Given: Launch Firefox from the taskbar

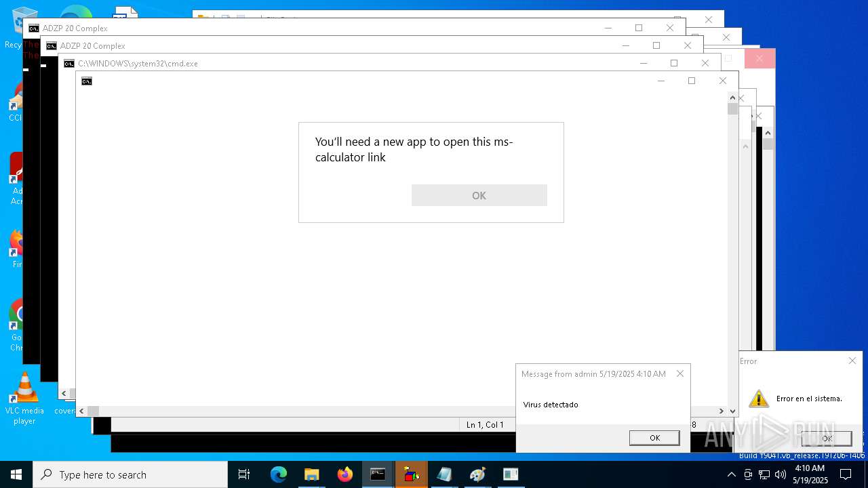Looking at the screenshot, I should point(345,474).
